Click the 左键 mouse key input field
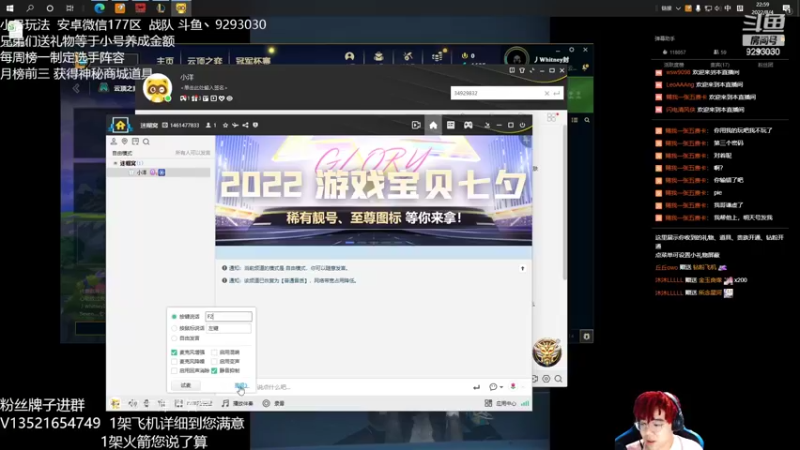 coord(228,328)
